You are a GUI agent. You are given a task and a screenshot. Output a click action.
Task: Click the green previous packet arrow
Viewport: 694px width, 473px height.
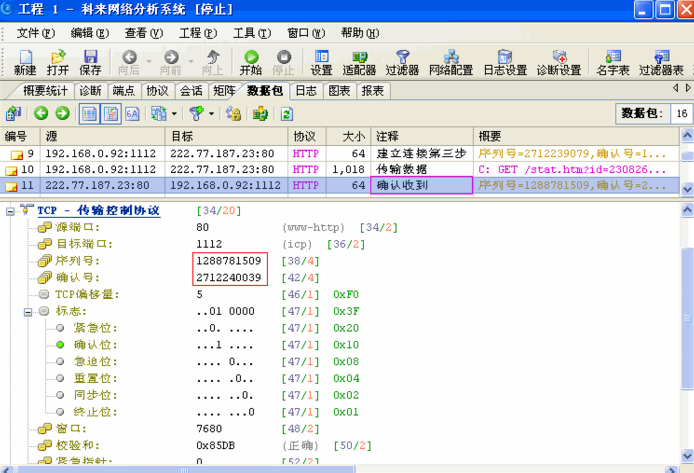[41, 114]
